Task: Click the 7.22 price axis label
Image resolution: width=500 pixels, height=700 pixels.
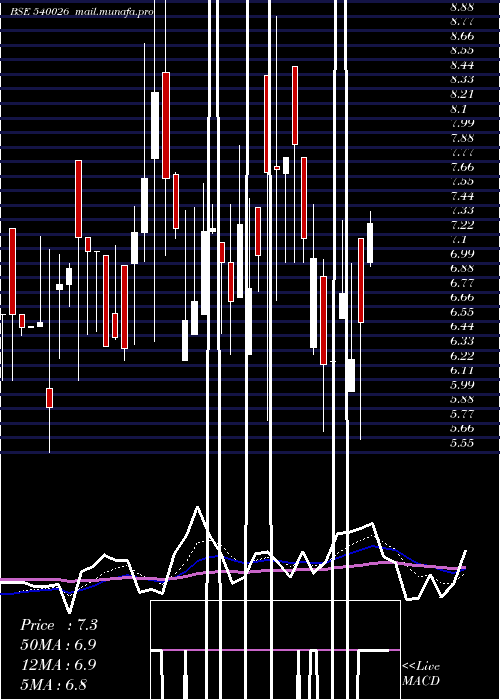Action: click(x=462, y=225)
